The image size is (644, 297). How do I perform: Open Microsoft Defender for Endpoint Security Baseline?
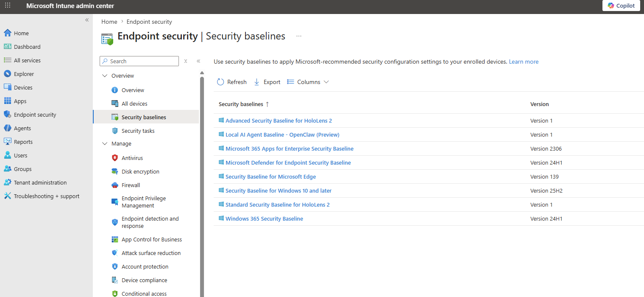[288, 163]
